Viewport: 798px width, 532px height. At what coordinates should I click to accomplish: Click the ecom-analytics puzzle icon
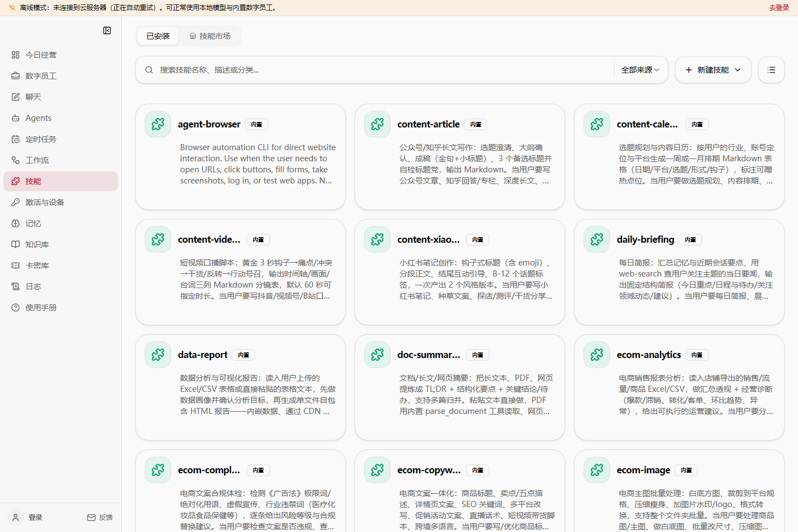[597, 355]
